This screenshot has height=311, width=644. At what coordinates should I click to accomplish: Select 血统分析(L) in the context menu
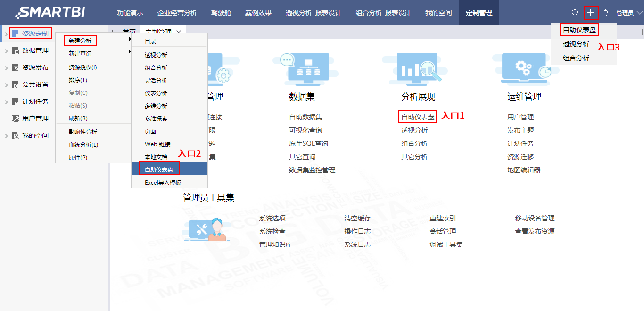coord(83,144)
